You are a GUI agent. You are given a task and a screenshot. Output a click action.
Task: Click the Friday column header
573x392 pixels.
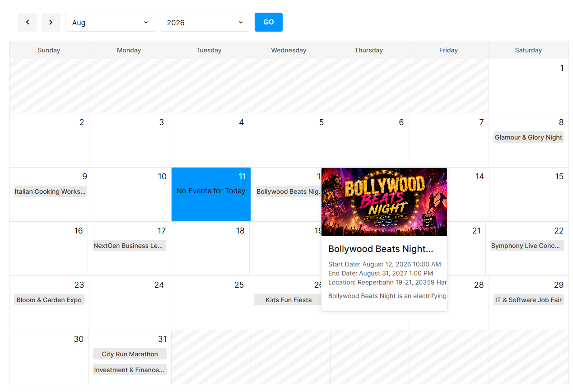(449, 50)
